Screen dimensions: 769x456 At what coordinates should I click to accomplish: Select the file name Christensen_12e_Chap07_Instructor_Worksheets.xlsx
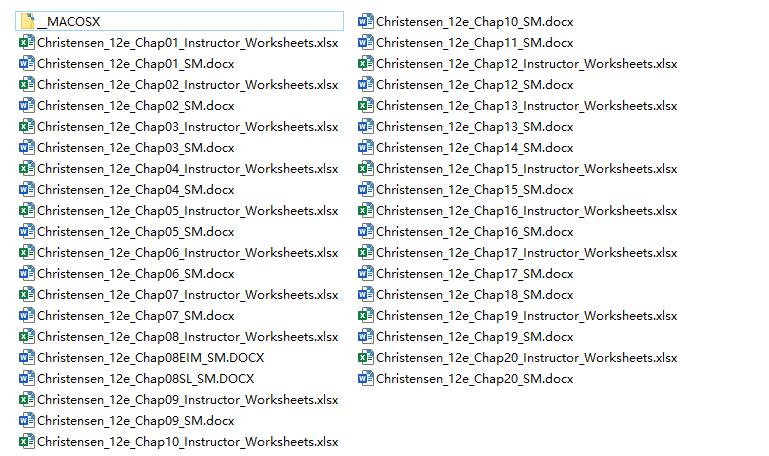(188, 295)
